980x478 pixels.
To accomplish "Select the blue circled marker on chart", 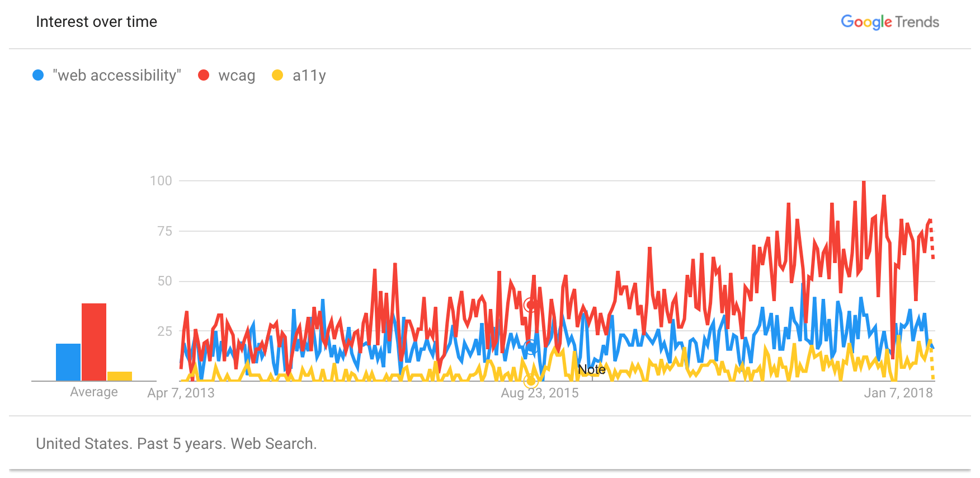I will 530,347.
